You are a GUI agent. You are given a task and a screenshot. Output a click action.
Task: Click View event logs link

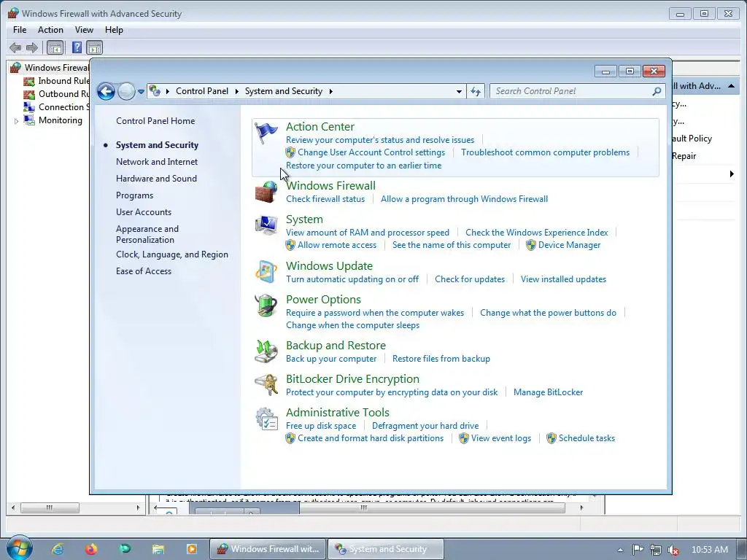pos(501,438)
